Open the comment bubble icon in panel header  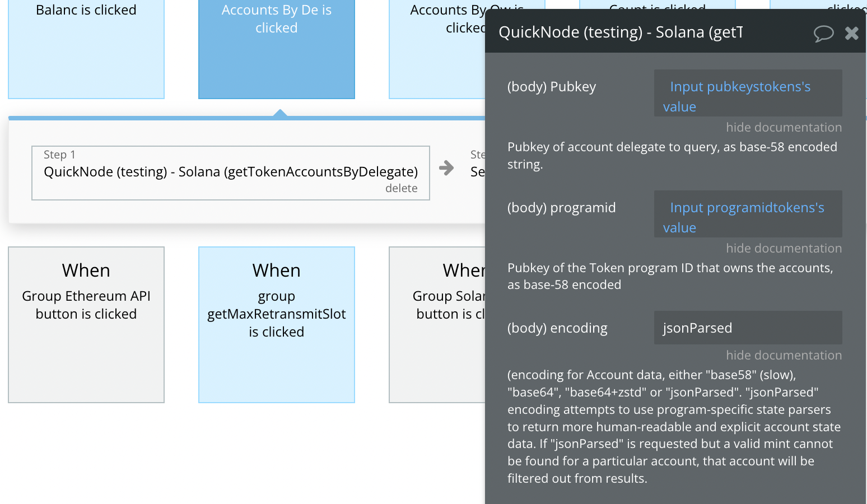pyautogui.click(x=823, y=34)
